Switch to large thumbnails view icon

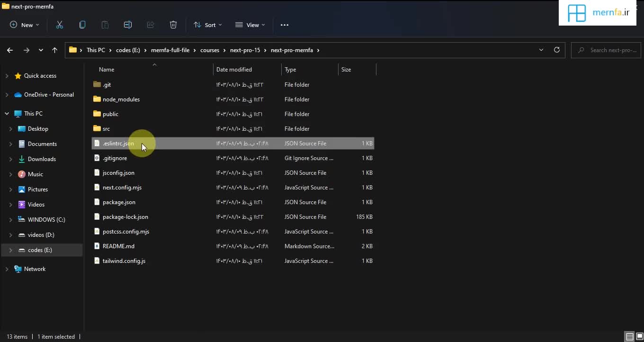(639, 337)
